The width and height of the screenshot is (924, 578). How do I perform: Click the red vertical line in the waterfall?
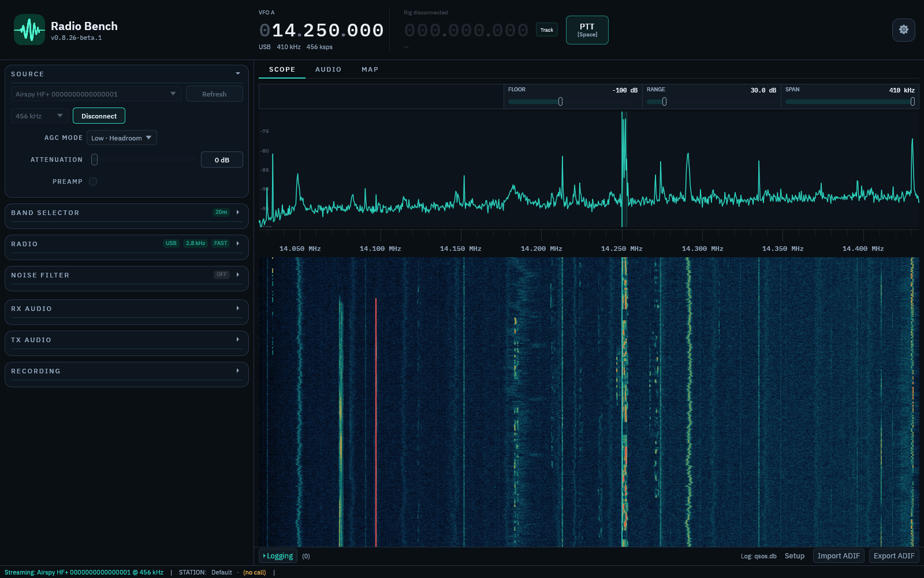pos(376,422)
